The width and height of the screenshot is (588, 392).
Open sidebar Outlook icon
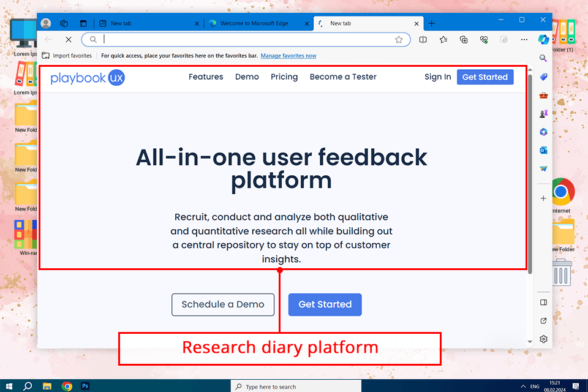click(x=543, y=150)
